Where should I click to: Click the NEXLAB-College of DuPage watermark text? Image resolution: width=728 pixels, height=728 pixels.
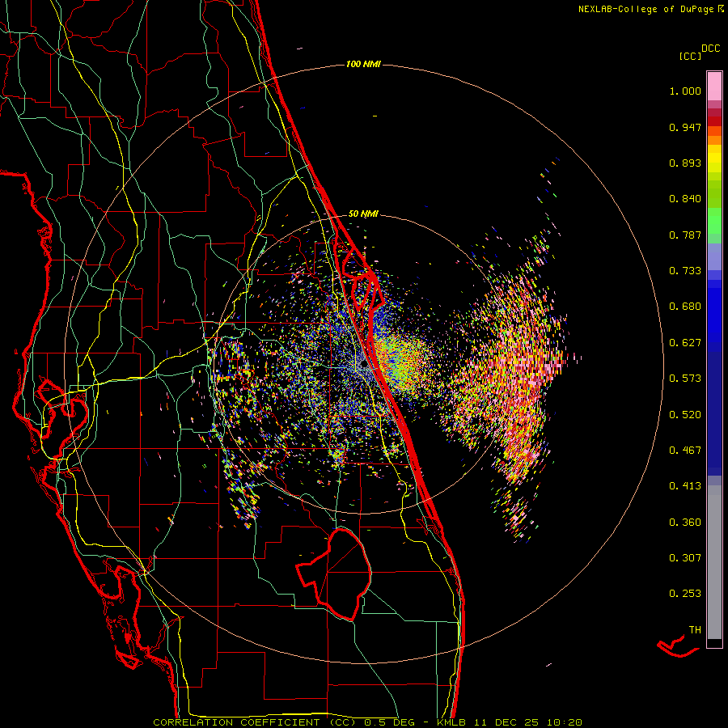[650, 9]
